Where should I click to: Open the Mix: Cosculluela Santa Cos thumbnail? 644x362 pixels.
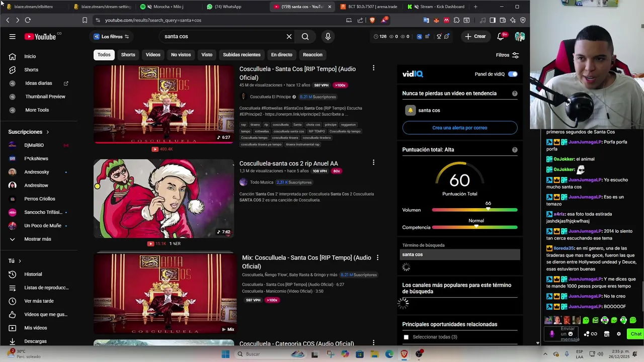tap(165, 294)
